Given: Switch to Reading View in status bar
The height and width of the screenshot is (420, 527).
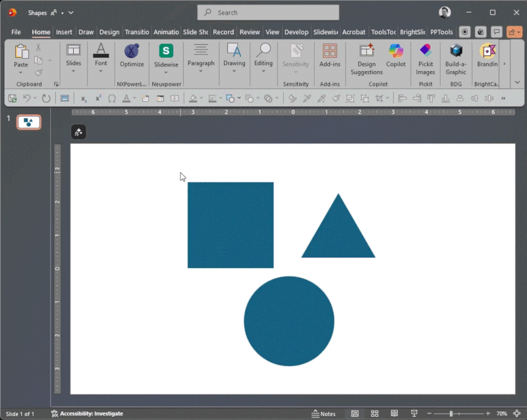Looking at the screenshot, I should 394,413.
